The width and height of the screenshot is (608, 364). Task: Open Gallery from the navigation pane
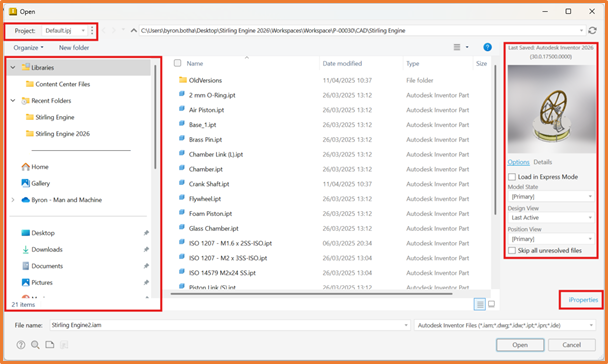[40, 183]
